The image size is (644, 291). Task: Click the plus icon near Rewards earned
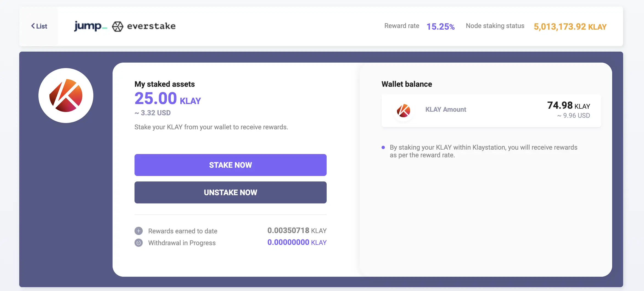[x=139, y=231]
